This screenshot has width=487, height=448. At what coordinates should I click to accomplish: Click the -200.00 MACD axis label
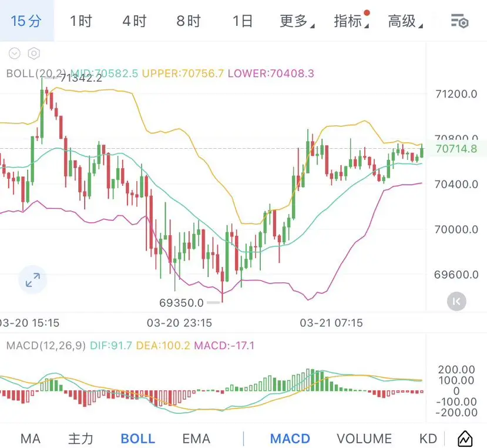456,413
